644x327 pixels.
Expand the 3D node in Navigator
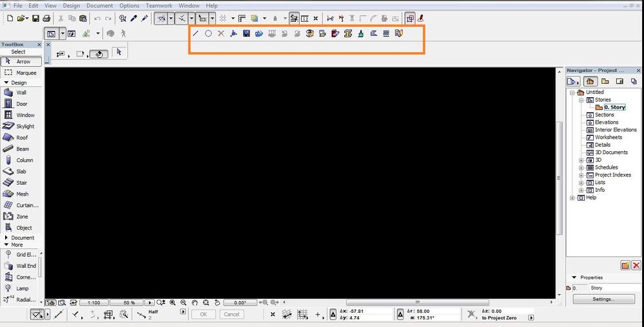tap(581, 160)
